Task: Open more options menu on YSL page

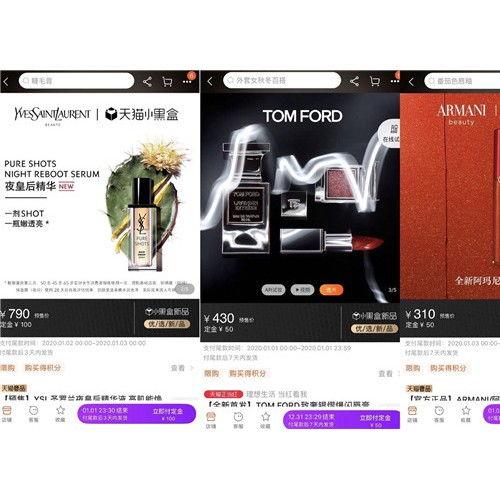Action: click(x=187, y=82)
